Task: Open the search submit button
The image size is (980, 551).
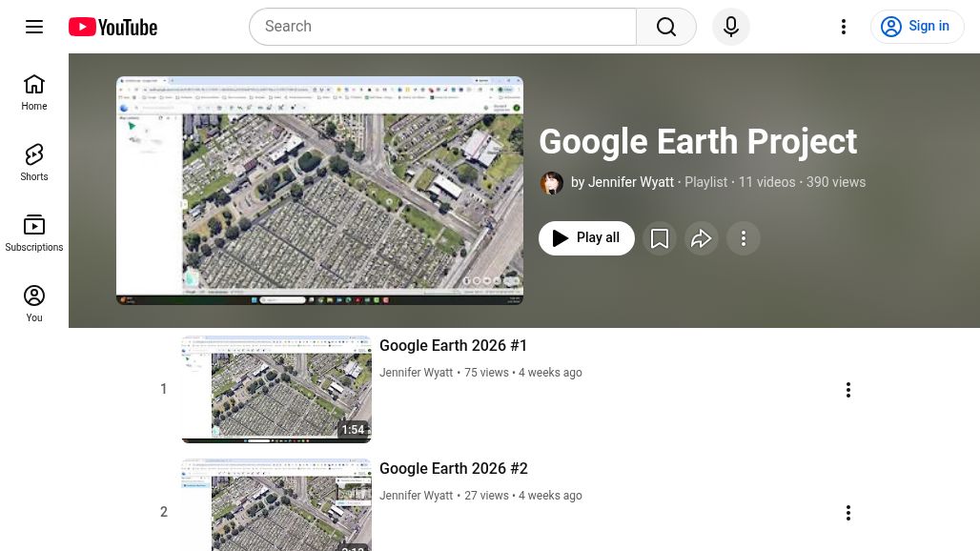Action: tap(666, 27)
